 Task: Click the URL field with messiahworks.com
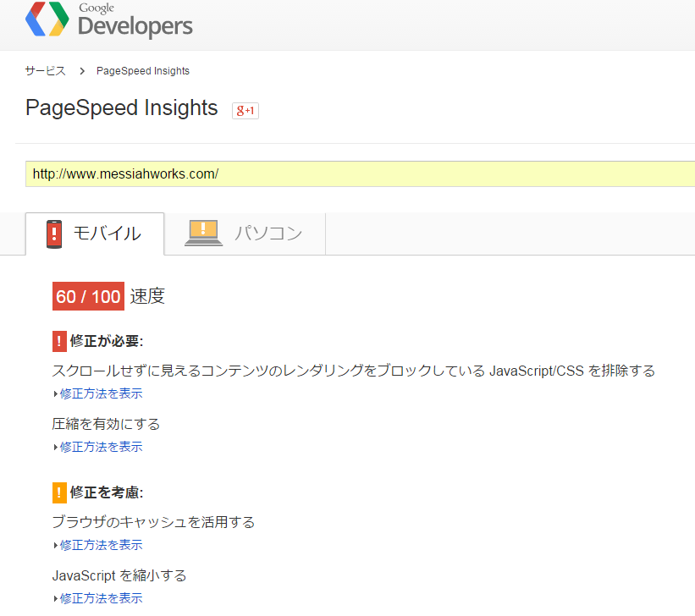pyautogui.click(x=360, y=173)
